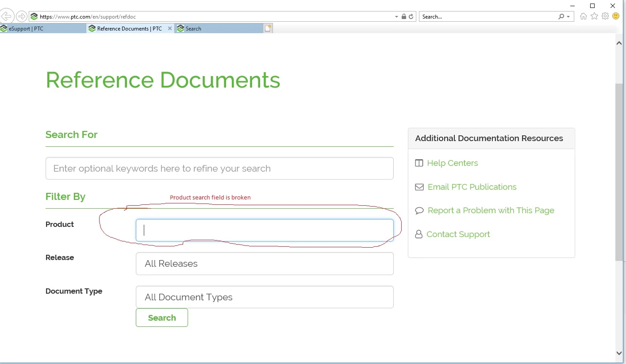The width and height of the screenshot is (626, 364).
Task: Go back with browser back arrow
Action: [x=6, y=16]
